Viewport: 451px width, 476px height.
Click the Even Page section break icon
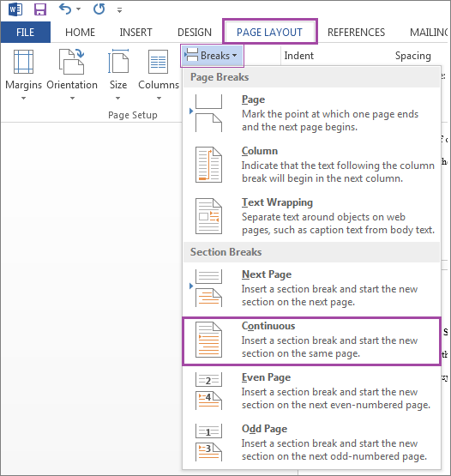(x=208, y=391)
